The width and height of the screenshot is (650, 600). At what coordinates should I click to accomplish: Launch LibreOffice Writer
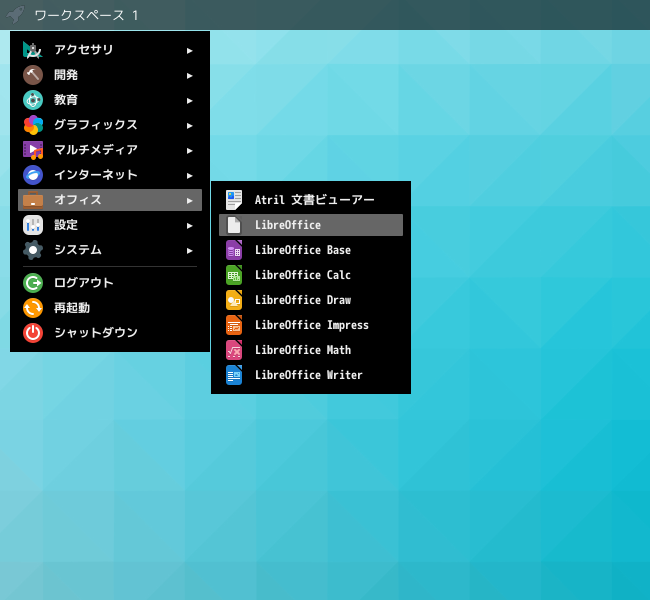(x=311, y=375)
